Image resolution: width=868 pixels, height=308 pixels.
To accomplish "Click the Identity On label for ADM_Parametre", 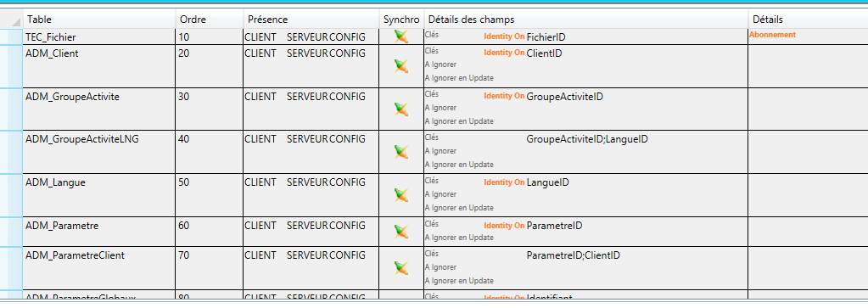I will coord(504,226).
